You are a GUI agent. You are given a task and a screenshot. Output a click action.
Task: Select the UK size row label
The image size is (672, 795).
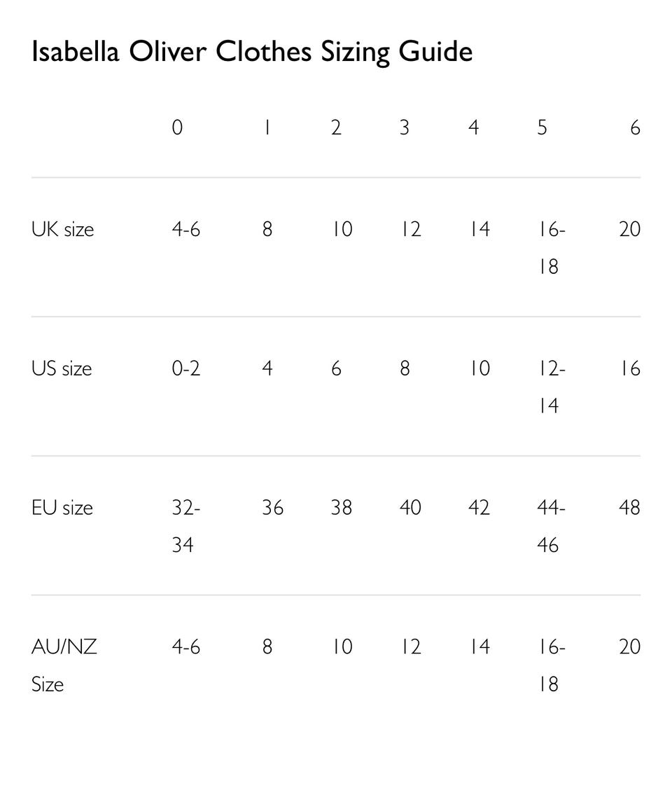coord(63,229)
